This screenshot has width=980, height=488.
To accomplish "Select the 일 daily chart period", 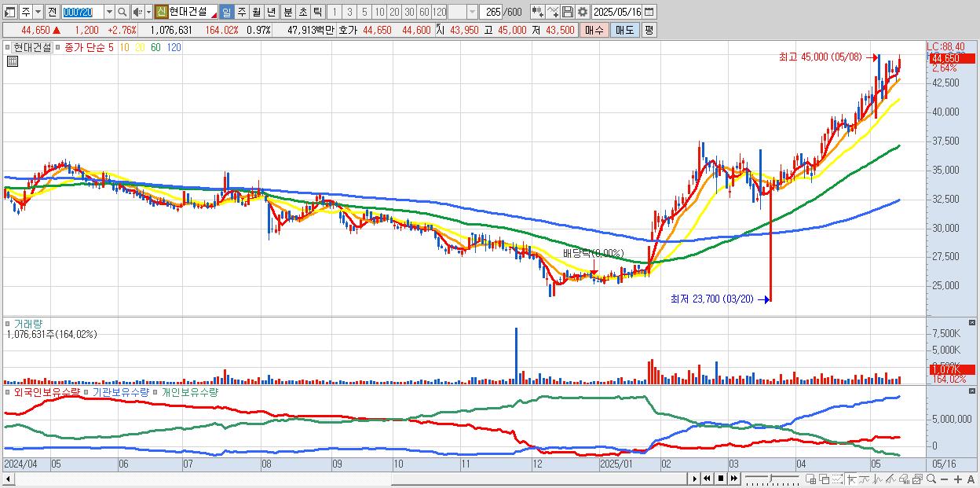I will pyautogui.click(x=226, y=12).
